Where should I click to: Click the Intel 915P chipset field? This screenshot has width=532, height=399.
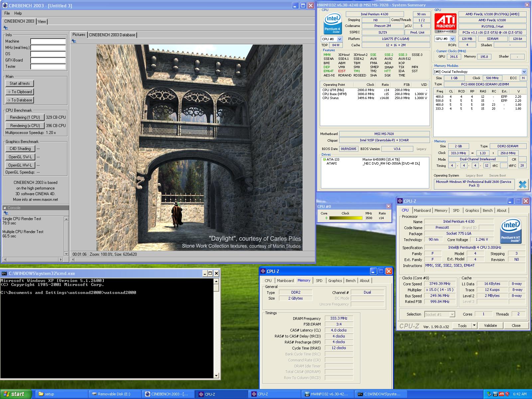click(384, 140)
